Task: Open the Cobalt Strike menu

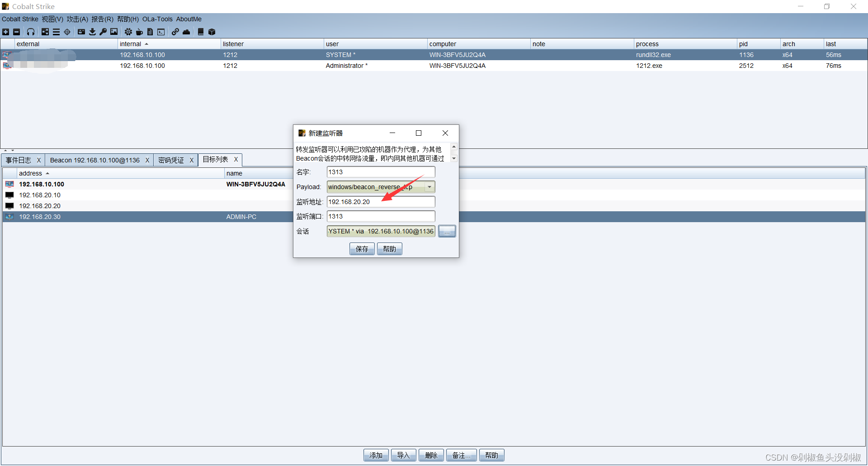Action: 20,19
